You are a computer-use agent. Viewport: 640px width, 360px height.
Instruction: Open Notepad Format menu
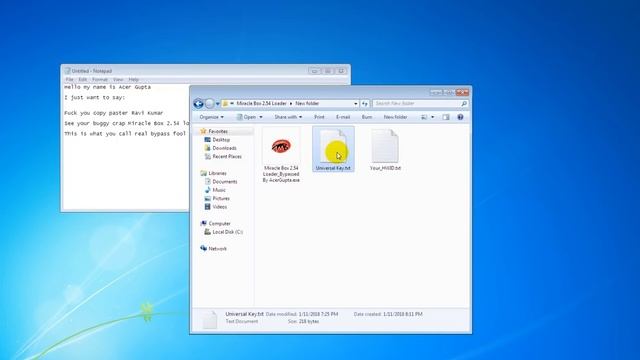click(100, 80)
